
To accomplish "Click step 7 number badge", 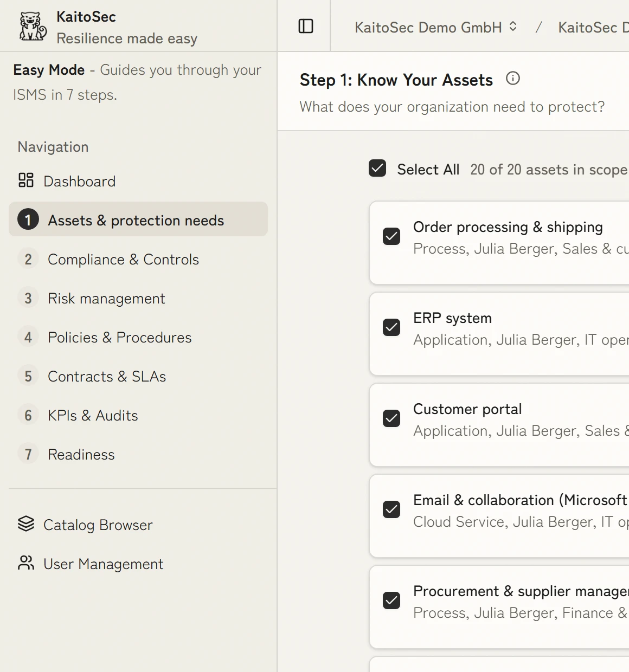I will [x=28, y=454].
